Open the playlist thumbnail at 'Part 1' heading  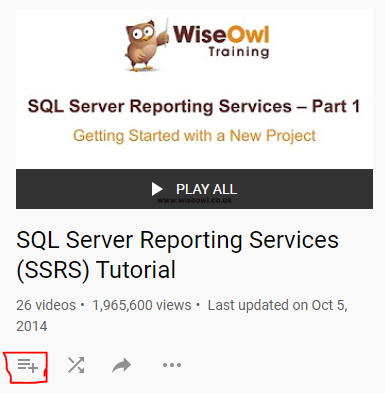click(194, 106)
